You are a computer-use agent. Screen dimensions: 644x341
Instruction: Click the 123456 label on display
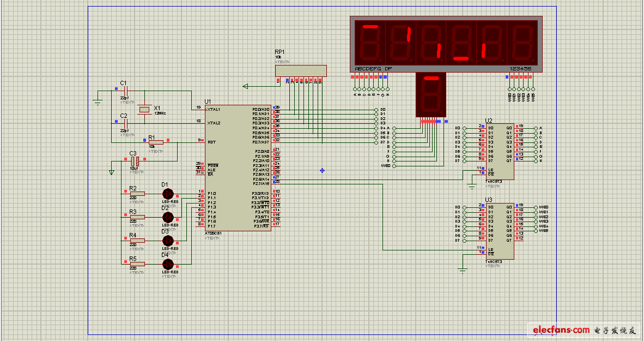(x=521, y=69)
